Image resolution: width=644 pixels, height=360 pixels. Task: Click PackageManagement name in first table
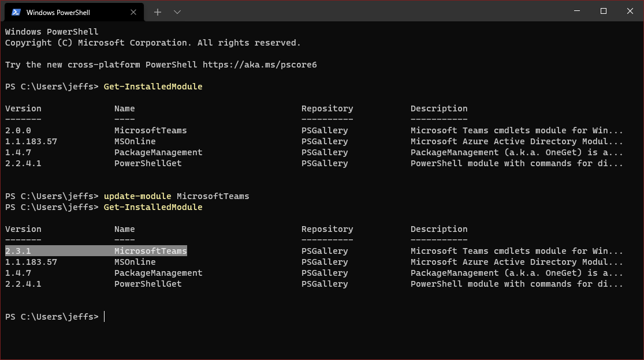[x=158, y=152]
